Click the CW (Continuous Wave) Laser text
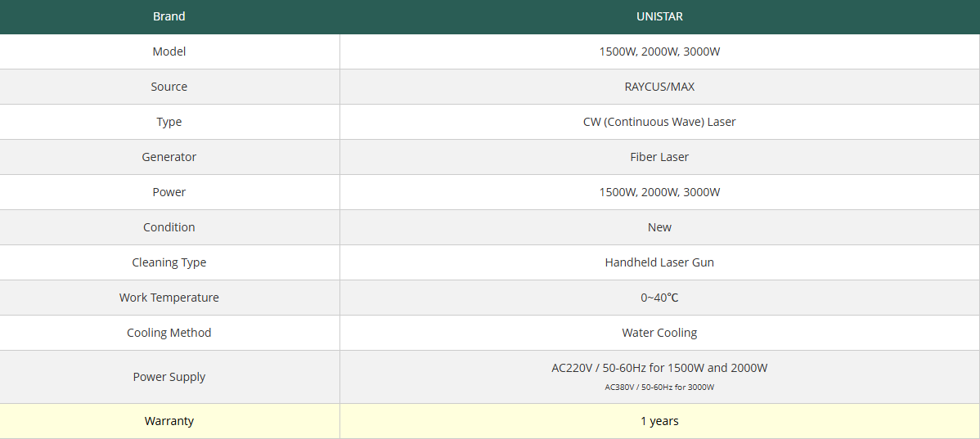The height and width of the screenshot is (439, 980). tap(659, 122)
